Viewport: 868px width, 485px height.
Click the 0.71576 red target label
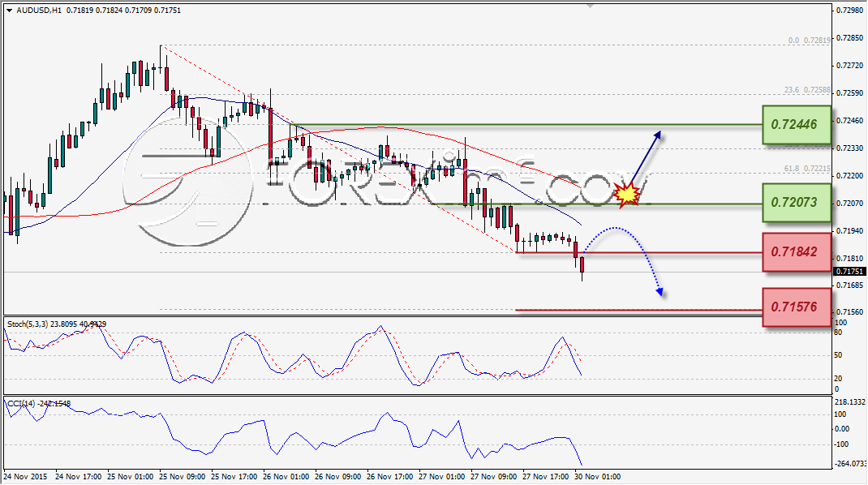coord(796,307)
